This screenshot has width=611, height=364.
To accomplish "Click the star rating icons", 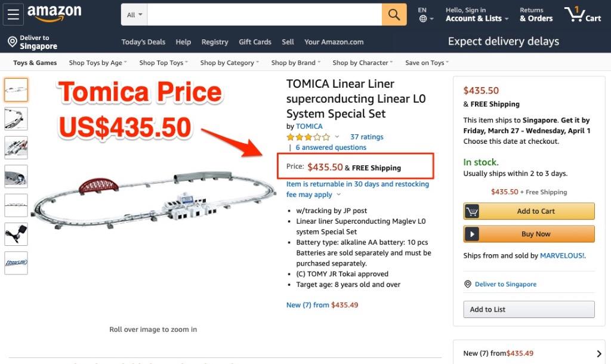I will pos(308,137).
